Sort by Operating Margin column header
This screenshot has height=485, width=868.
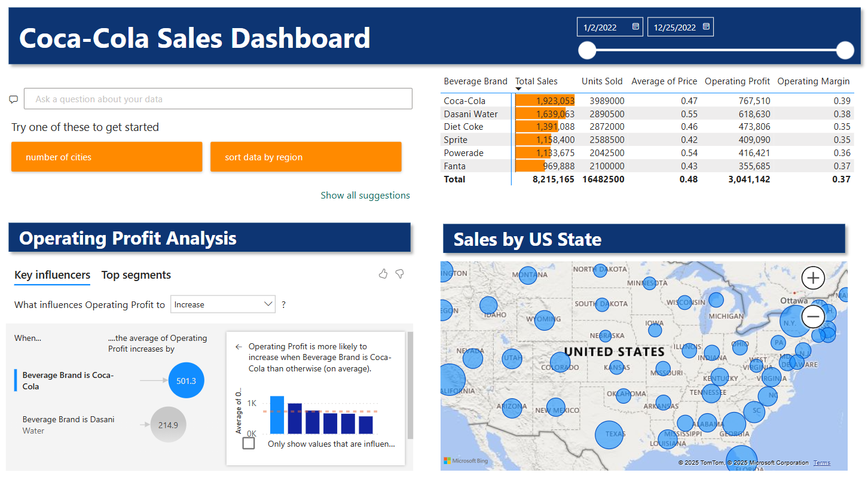pos(814,81)
